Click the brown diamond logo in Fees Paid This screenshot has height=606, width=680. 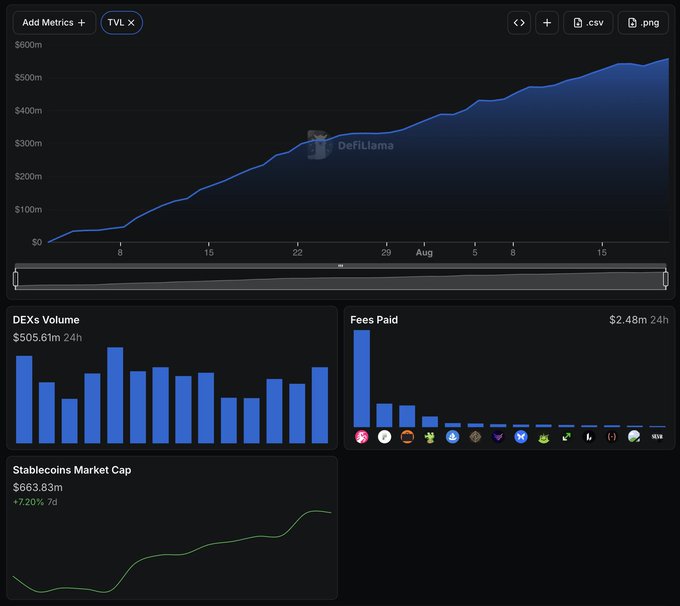click(475, 436)
